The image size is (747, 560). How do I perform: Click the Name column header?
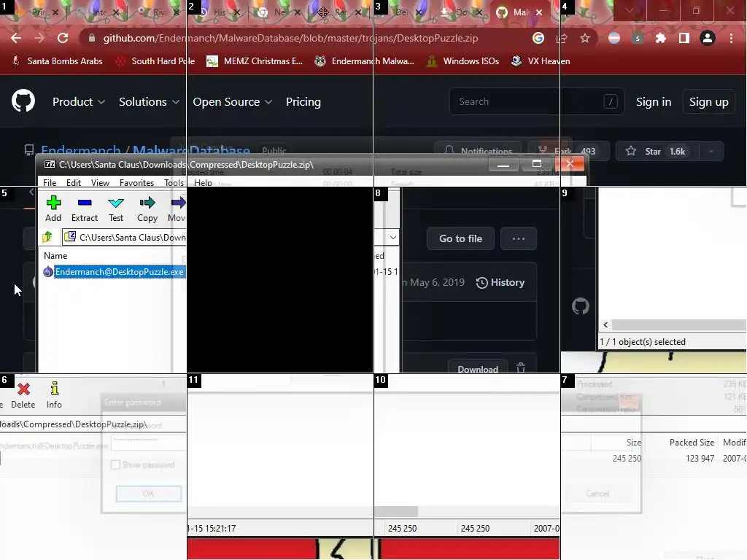click(x=55, y=256)
